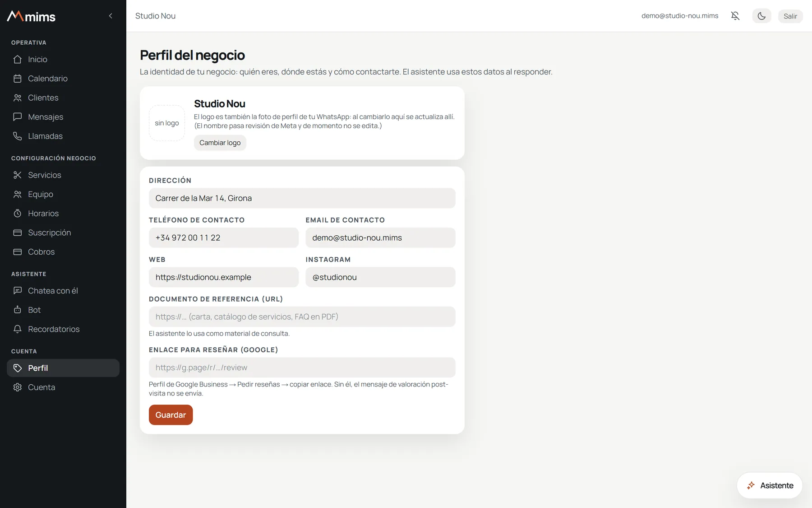Click Cambiar logo
The image size is (812, 508).
pyautogui.click(x=220, y=143)
